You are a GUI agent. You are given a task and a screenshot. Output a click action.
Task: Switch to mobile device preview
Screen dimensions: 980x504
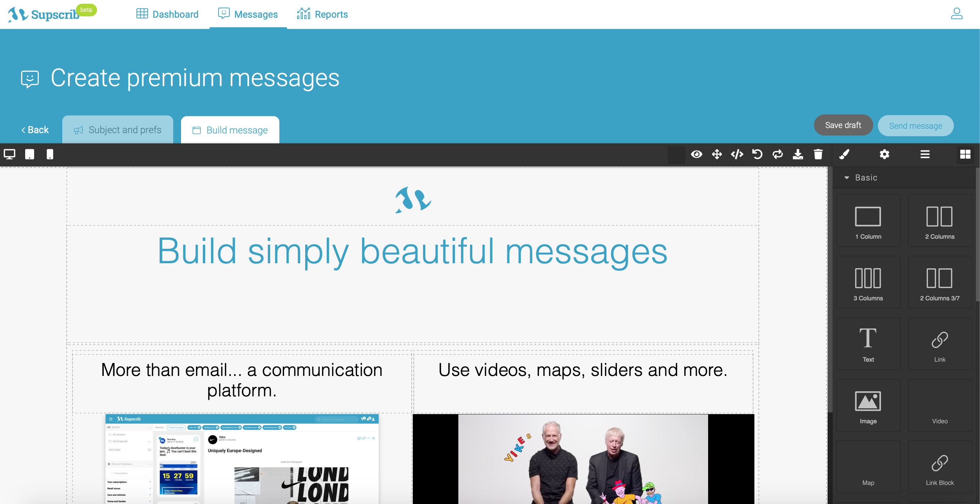(50, 154)
